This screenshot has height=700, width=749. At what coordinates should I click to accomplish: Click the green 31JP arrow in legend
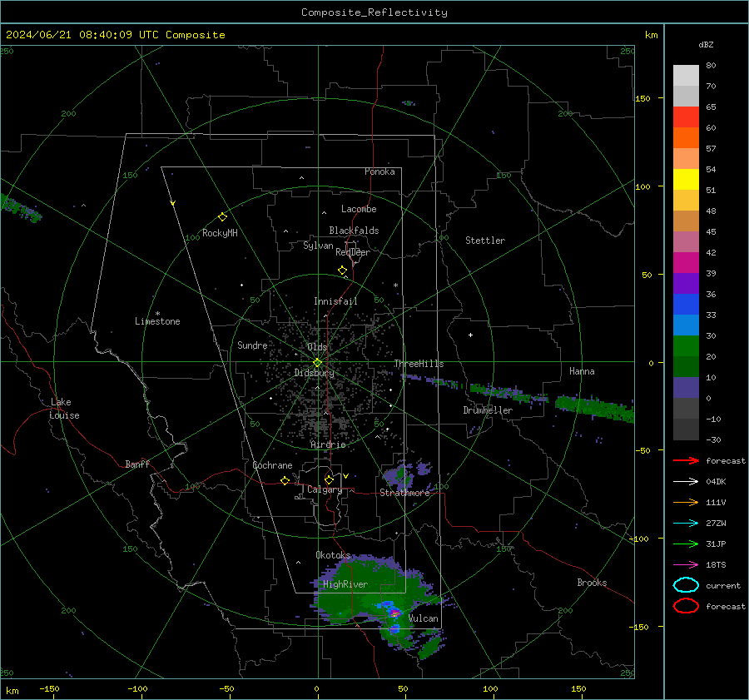[686, 544]
